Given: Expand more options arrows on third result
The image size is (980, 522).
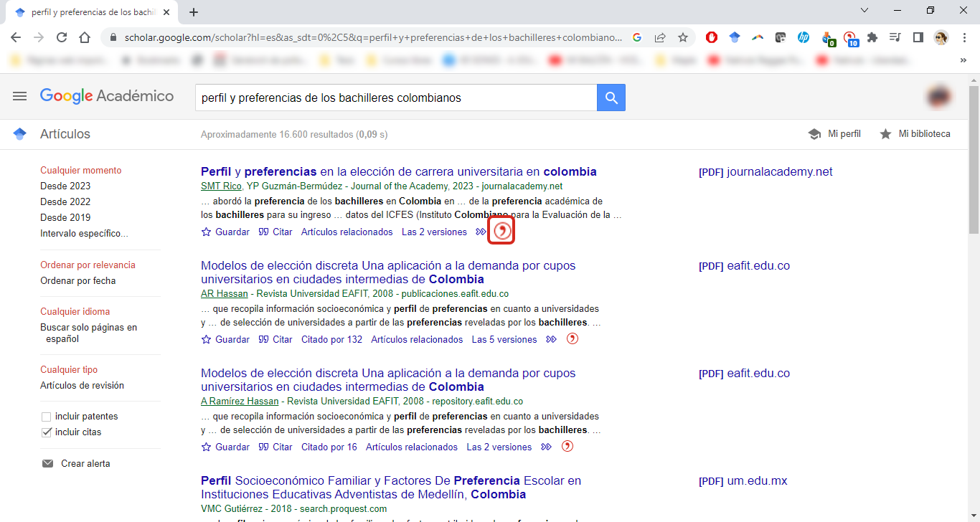Looking at the screenshot, I should pos(546,447).
